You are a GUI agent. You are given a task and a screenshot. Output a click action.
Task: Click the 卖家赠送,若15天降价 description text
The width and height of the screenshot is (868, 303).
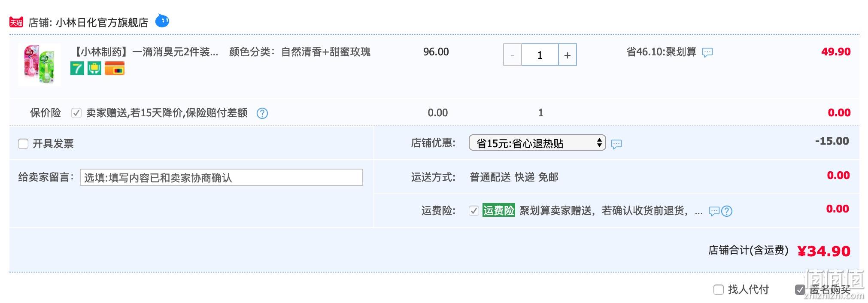[x=167, y=113]
